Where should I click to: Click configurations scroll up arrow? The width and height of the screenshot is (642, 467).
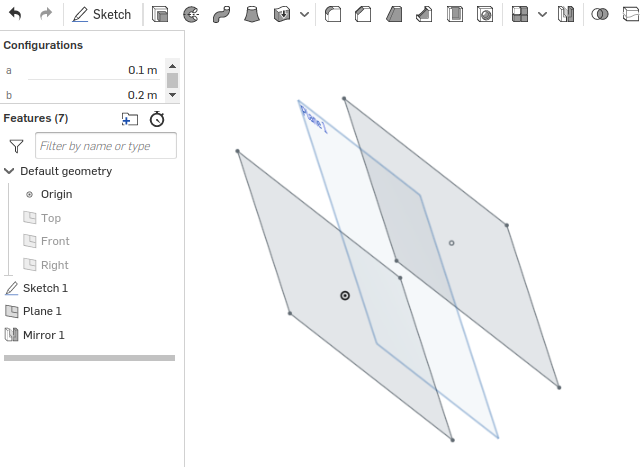pos(172,65)
